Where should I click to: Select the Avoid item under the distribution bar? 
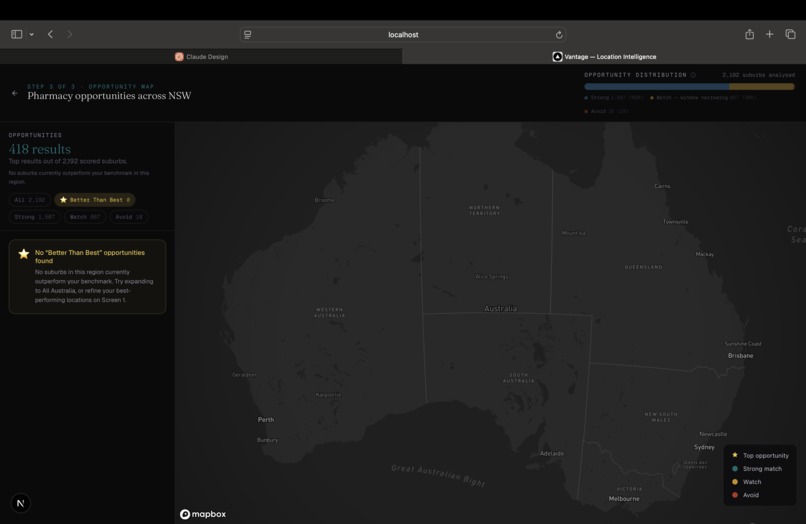[607, 111]
